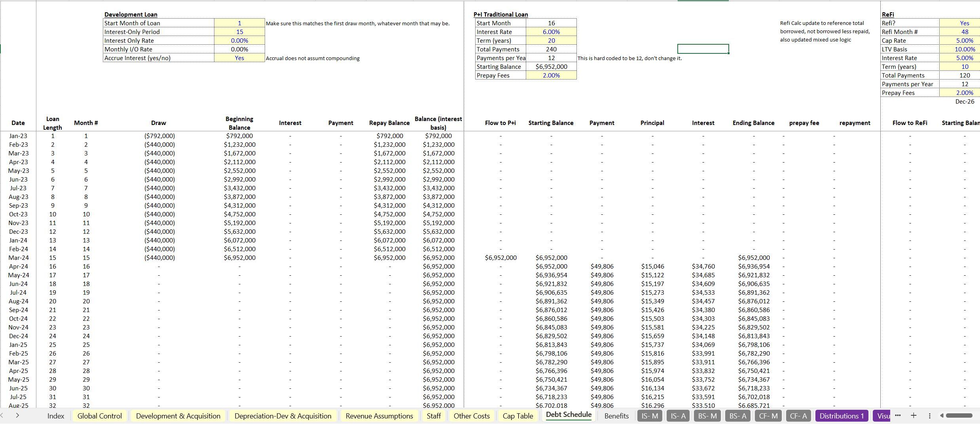Show hidden sheet tabs via ellipsis button
Image resolution: width=980 pixels, height=424 pixels.
(898, 415)
